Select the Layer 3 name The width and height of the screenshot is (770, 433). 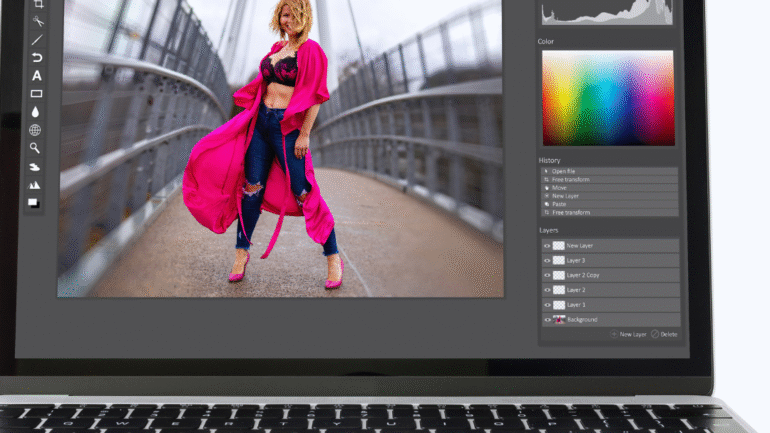click(x=576, y=260)
